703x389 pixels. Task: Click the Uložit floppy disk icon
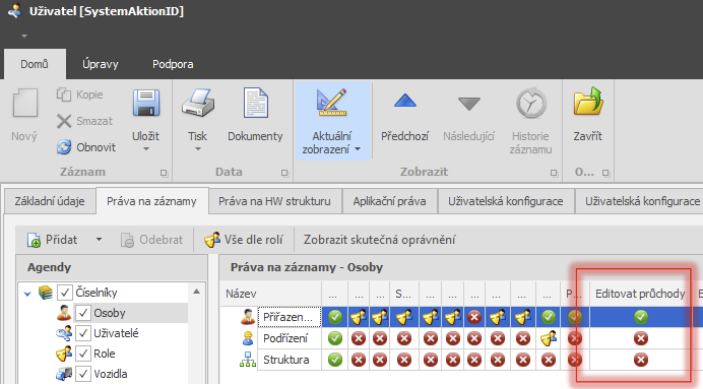click(146, 103)
